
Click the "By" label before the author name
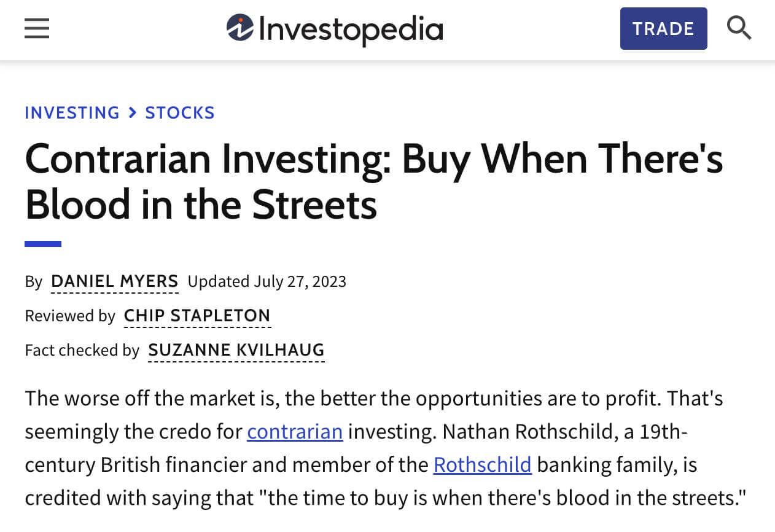[x=33, y=281]
